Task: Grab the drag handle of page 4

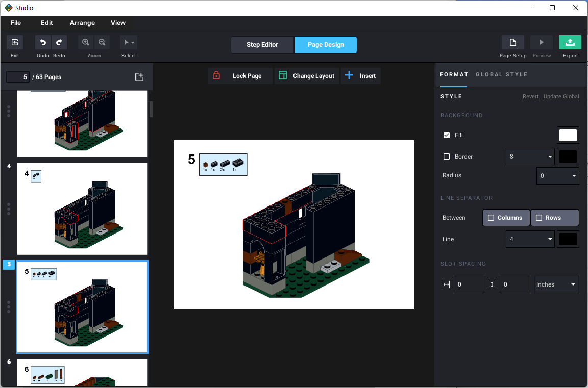Action: [9, 209]
